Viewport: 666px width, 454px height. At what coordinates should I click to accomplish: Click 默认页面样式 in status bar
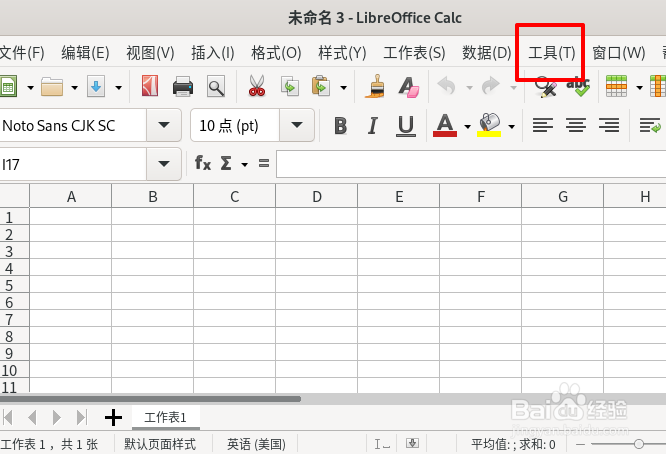tap(160, 444)
